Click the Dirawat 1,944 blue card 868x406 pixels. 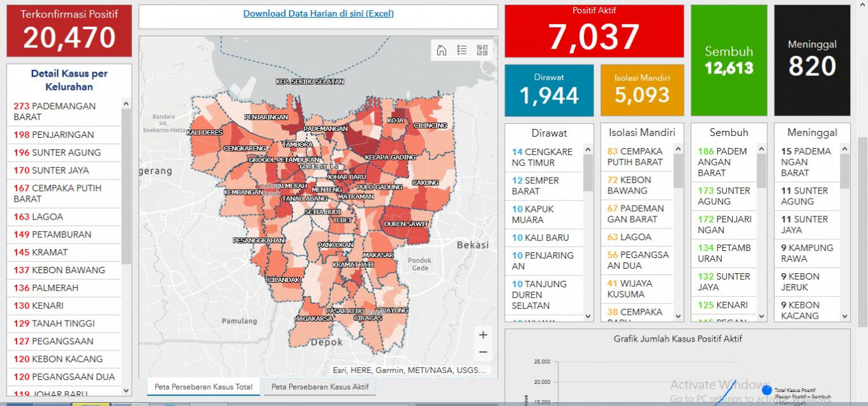click(549, 90)
